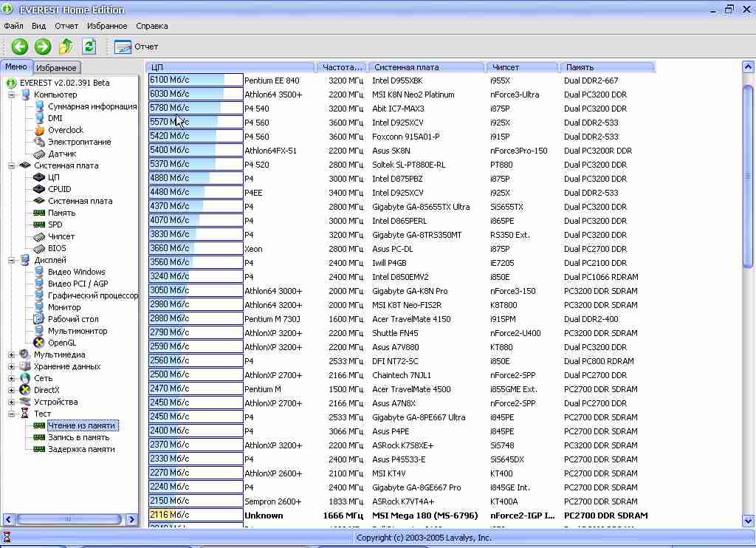This screenshot has width=756, height=548.
Task: Click the tree panel scroll left arrow
Action: click(x=8, y=519)
